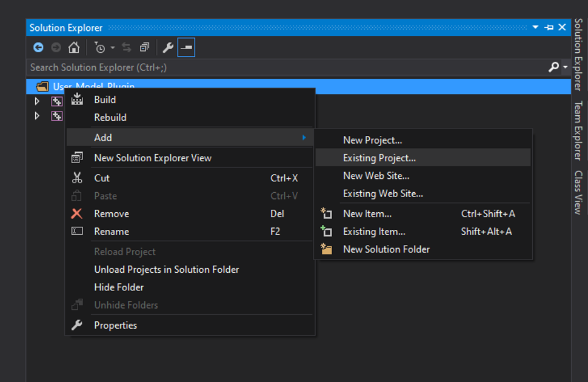Choose New Item... in Add submenu
This screenshot has width=588, height=382.
point(423,214)
